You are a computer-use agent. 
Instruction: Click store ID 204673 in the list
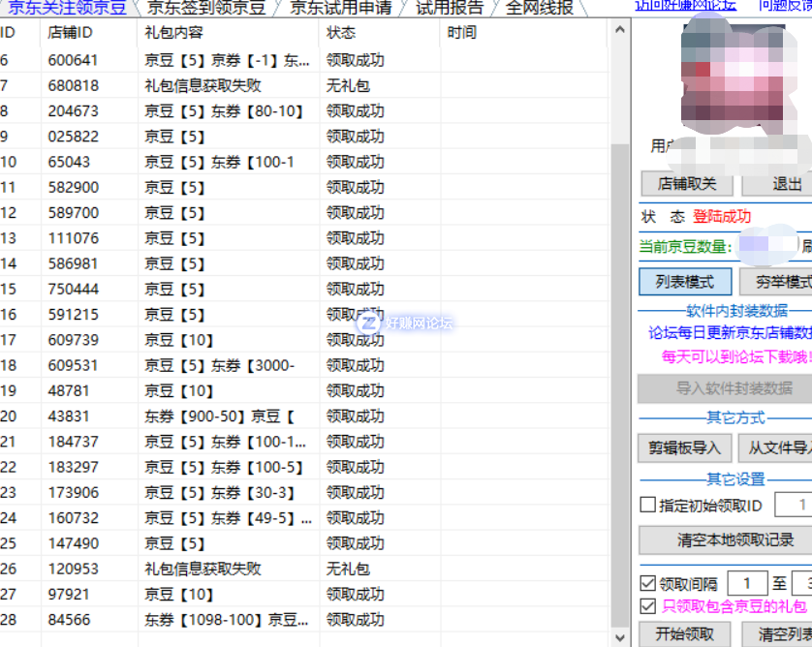(x=73, y=110)
